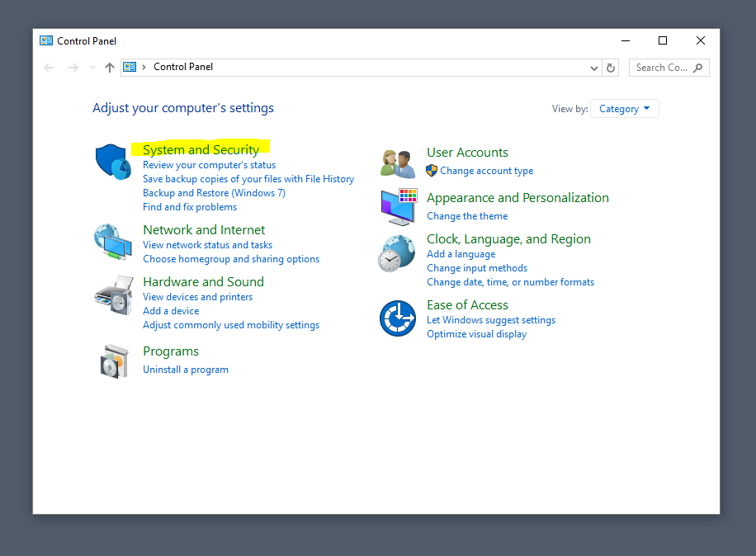The image size is (756, 556).
Task: Open Review your computer's status
Action: coord(210,165)
